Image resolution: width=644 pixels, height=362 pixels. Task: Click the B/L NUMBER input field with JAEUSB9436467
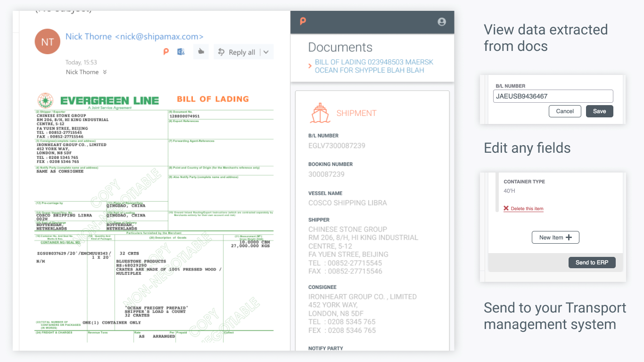553,96
